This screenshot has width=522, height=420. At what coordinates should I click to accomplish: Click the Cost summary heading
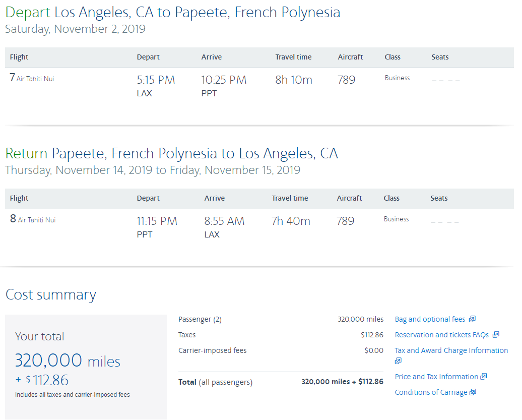[50, 295]
